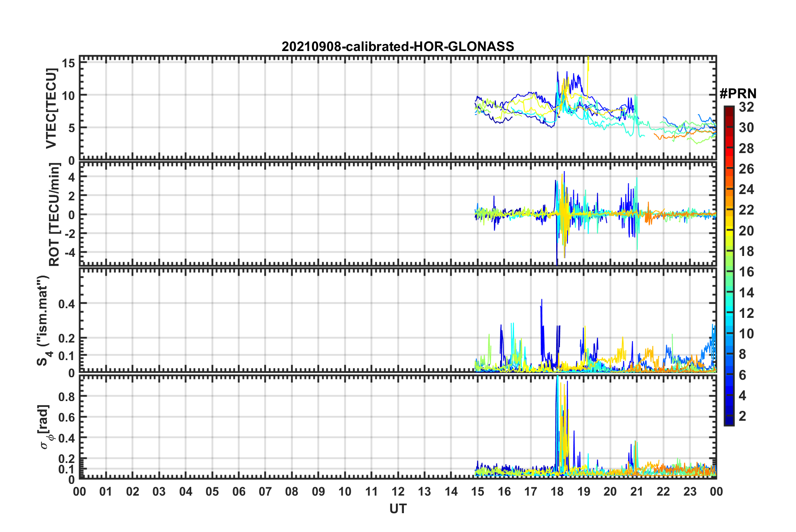Click the UT axis tick label "17"
Screen dimensions: 796x532
[531, 491]
